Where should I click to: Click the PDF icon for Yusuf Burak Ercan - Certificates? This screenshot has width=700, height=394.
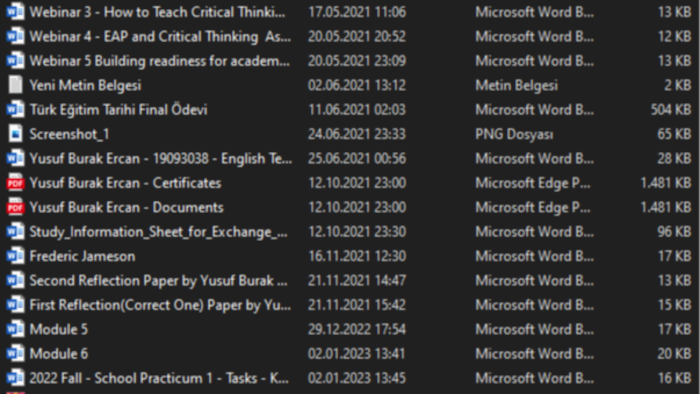(15, 183)
